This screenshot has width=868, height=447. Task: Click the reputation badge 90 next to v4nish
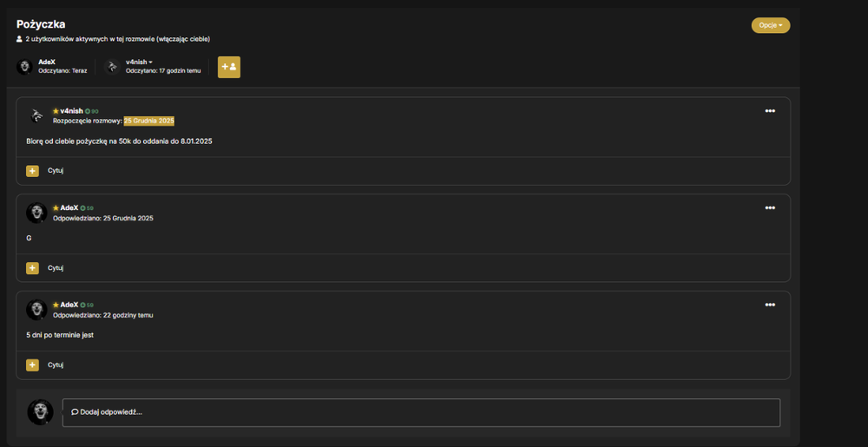pyautogui.click(x=92, y=111)
